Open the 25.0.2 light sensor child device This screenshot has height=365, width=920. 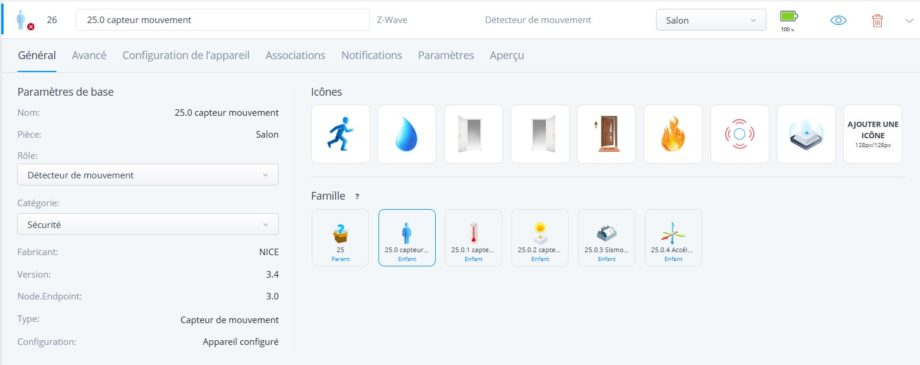(540, 238)
